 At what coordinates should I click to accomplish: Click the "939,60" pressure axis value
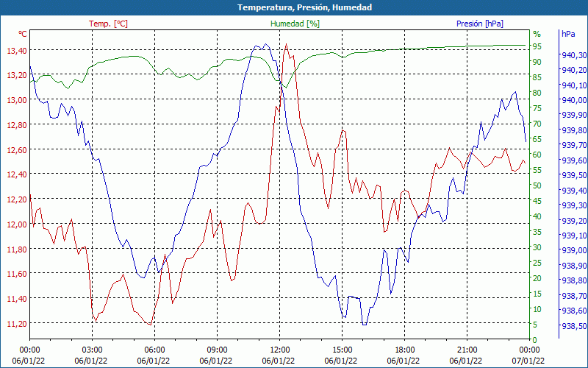(574, 160)
